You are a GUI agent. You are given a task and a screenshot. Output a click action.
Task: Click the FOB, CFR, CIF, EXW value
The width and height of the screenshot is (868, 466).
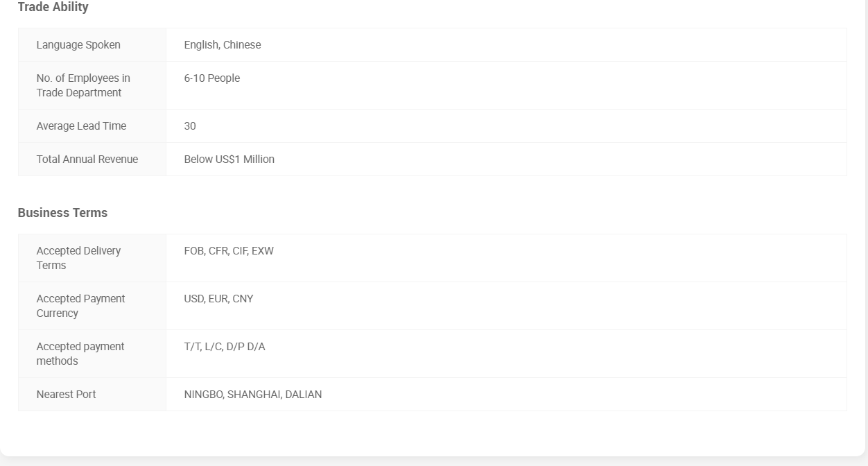(x=229, y=251)
